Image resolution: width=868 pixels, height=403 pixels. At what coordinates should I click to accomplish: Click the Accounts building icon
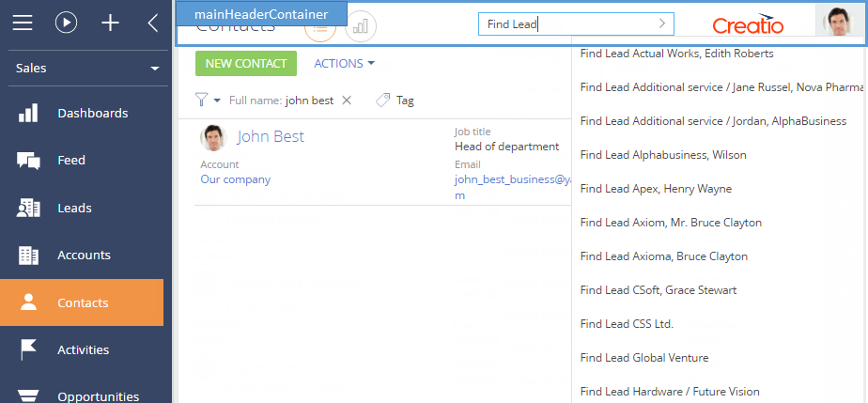point(28,256)
